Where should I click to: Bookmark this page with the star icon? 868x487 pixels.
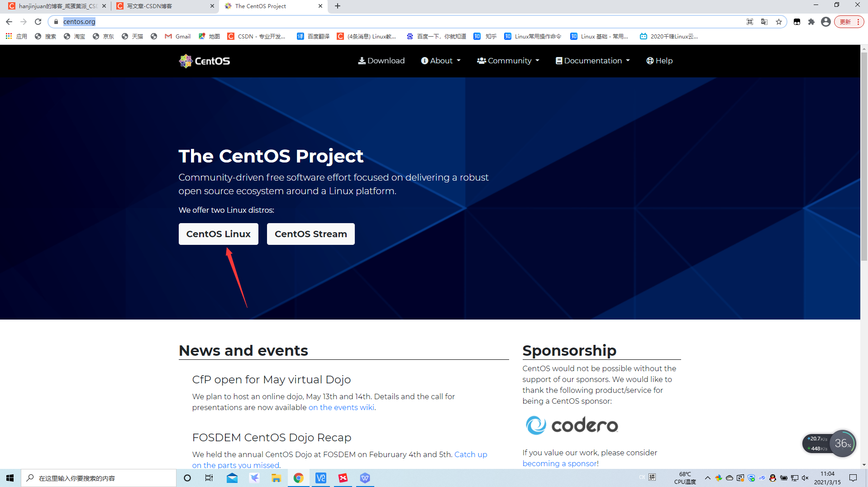tap(778, 22)
